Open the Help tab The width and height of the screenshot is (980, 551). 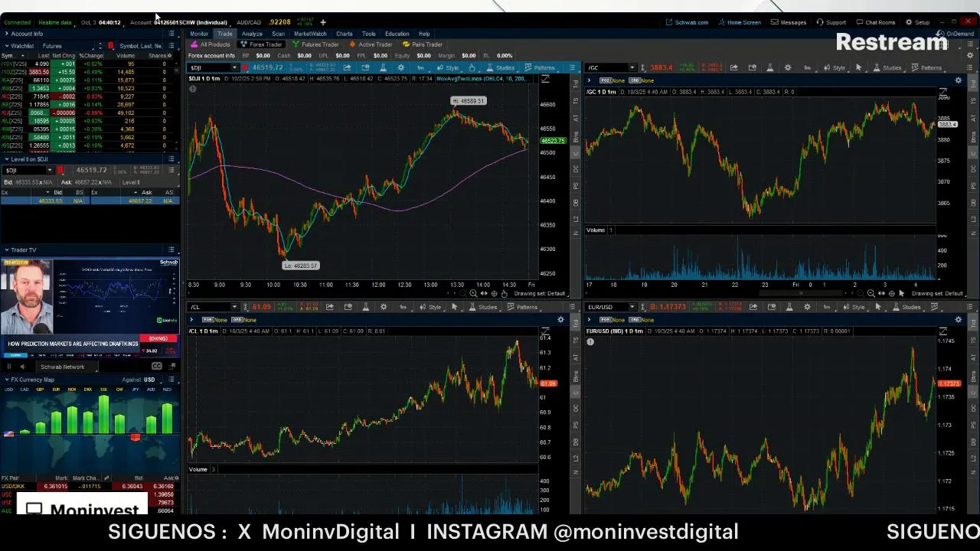click(x=424, y=34)
